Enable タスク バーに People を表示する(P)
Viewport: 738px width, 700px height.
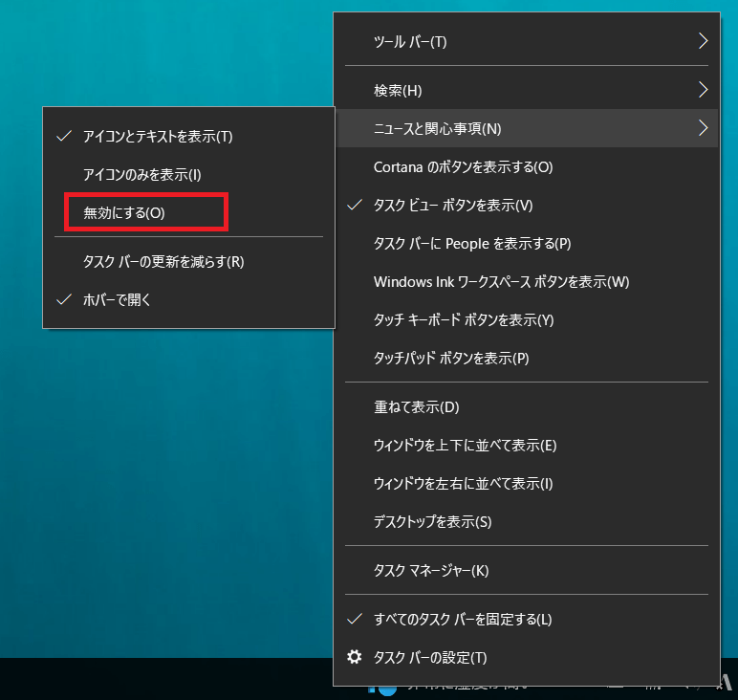point(527,244)
